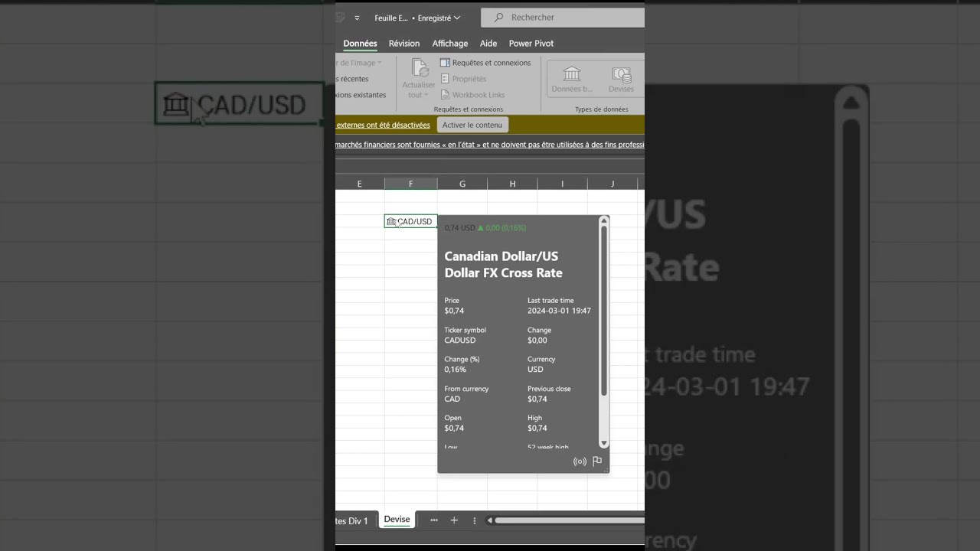980x551 pixels.
Task: Click Activer le contenu button
Action: pos(472,125)
